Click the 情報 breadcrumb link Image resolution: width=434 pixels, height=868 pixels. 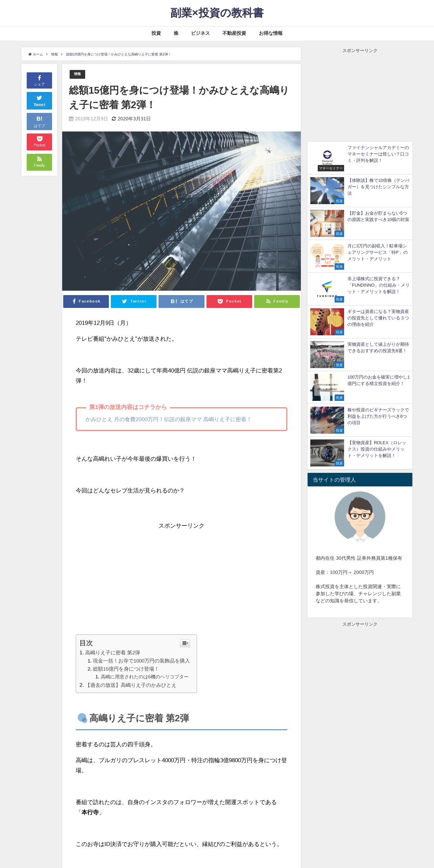(54, 54)
